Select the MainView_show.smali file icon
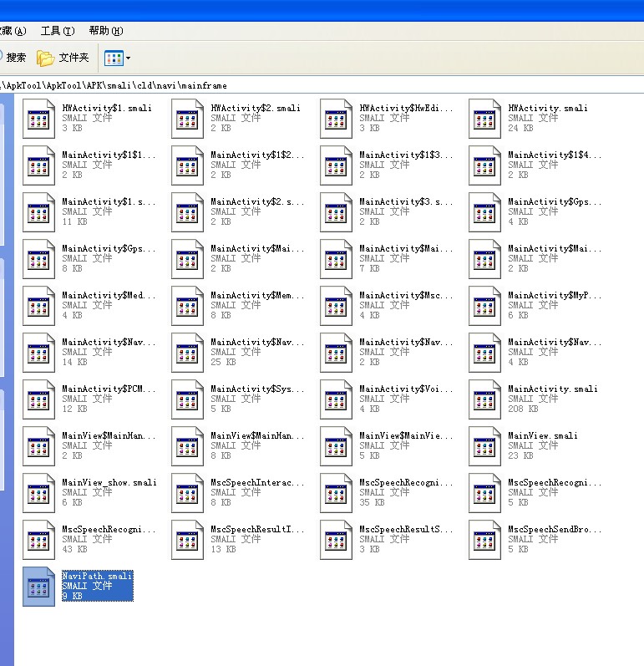The width and height of the screenshot is (644, 666). 38,493
